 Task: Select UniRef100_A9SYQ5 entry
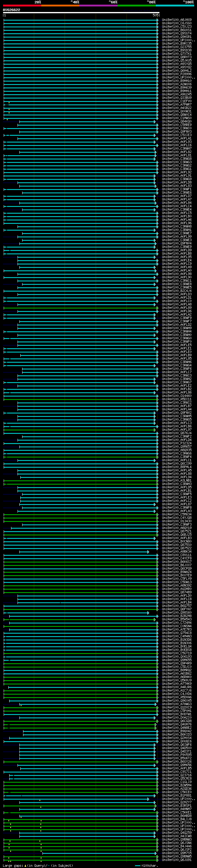point(177,64)
